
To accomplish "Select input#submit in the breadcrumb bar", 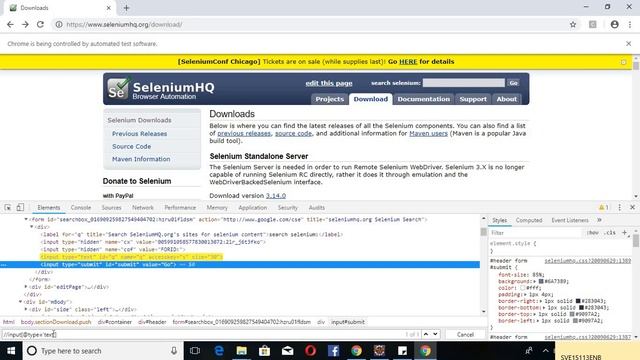I will (x=348, y=322).
